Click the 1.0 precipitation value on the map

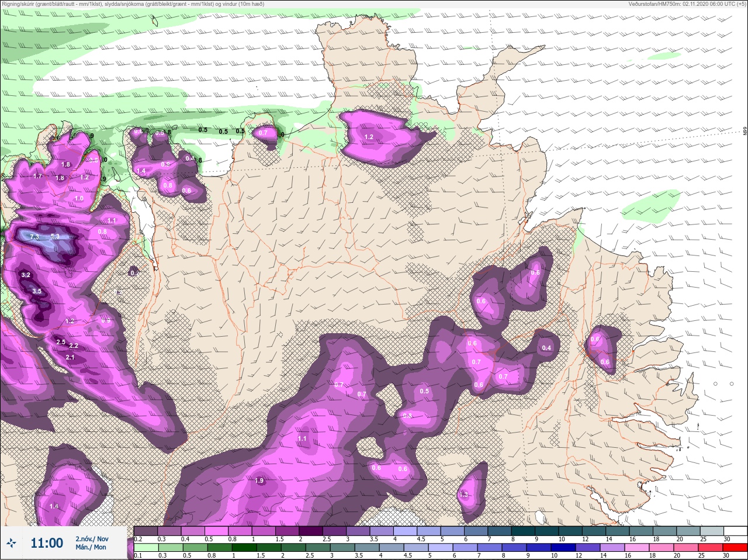click(79, 199)
